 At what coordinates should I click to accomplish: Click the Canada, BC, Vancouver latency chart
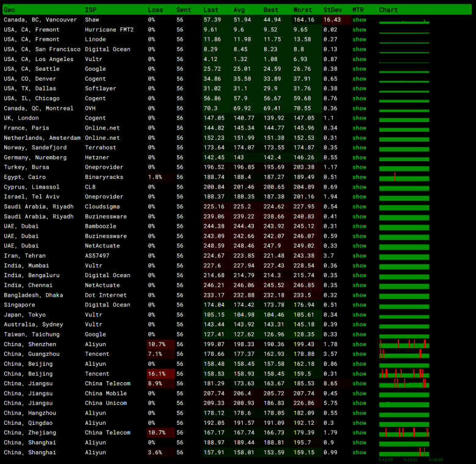click(x=404, y=21)
